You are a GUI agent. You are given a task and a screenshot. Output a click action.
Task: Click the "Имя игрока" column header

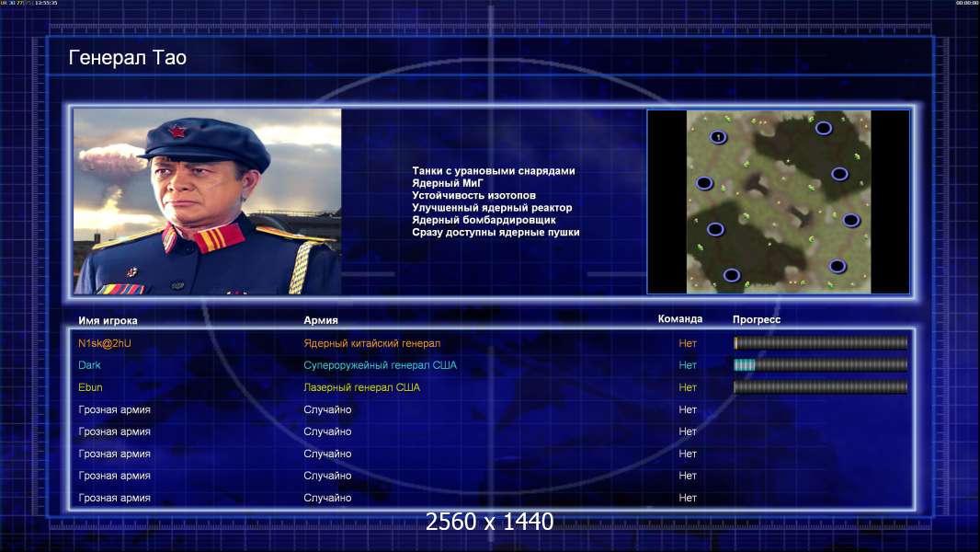tap(108, 321)
